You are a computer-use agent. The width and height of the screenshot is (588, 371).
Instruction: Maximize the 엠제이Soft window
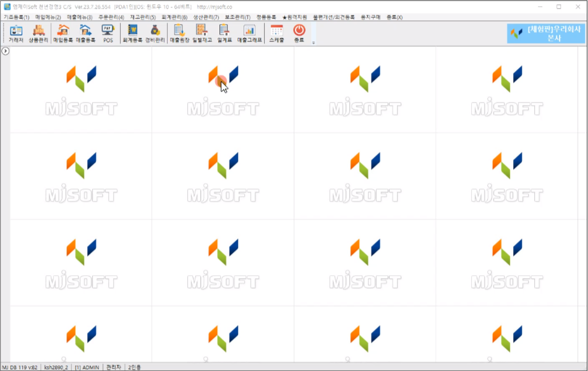point(559,7)
